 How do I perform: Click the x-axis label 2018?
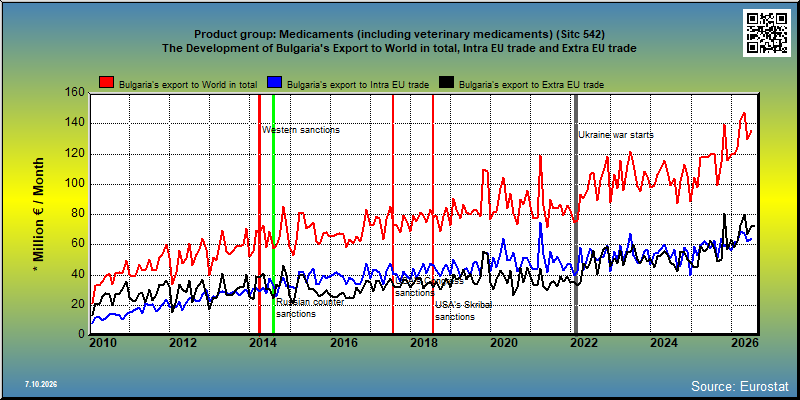click(423, 342)
